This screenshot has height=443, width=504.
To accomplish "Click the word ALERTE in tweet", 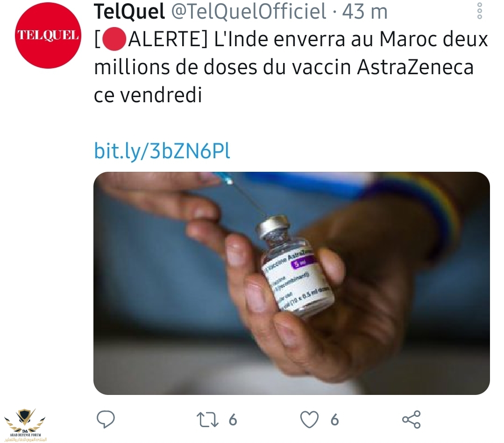I will [x=164, y=39].
